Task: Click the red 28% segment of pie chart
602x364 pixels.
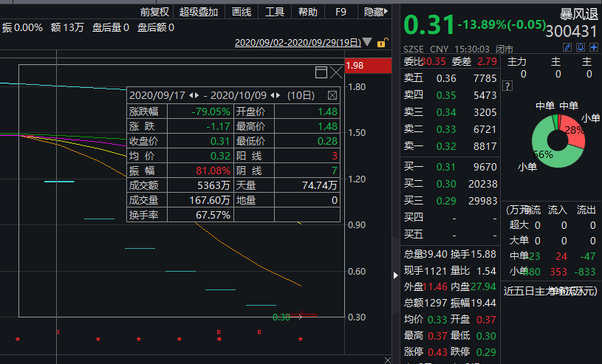Action: click(572, 131)
